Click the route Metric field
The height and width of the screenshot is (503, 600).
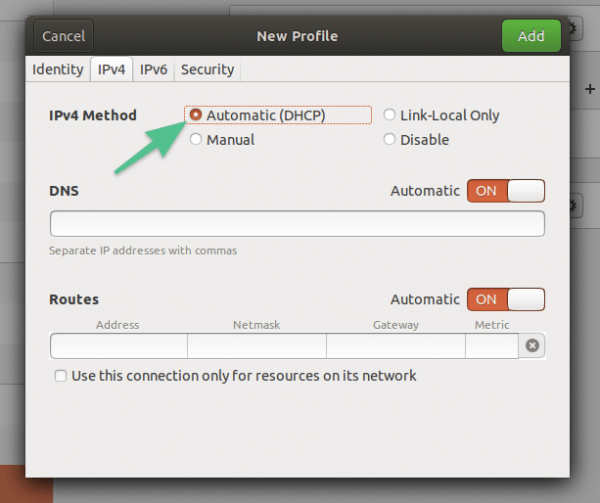492,346
